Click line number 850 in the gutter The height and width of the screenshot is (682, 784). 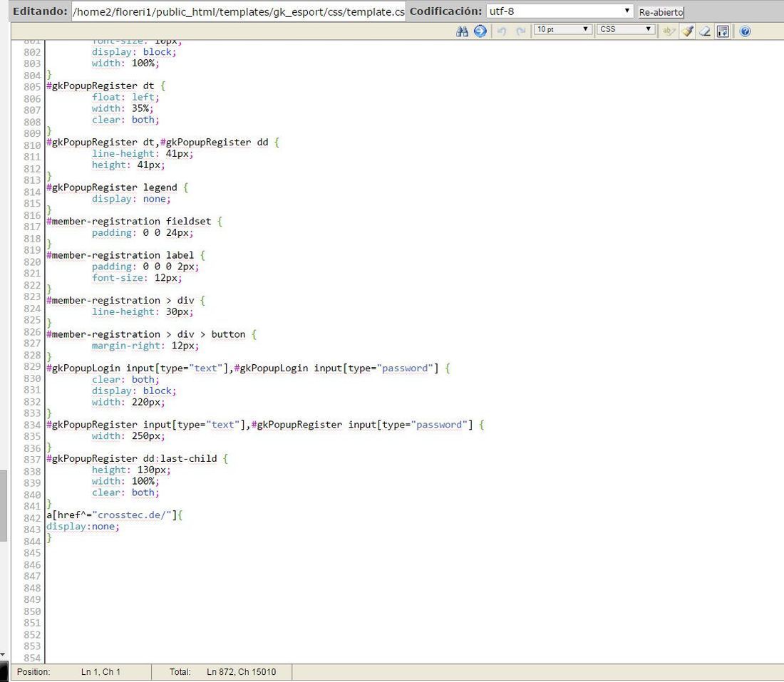pos(32,611)
